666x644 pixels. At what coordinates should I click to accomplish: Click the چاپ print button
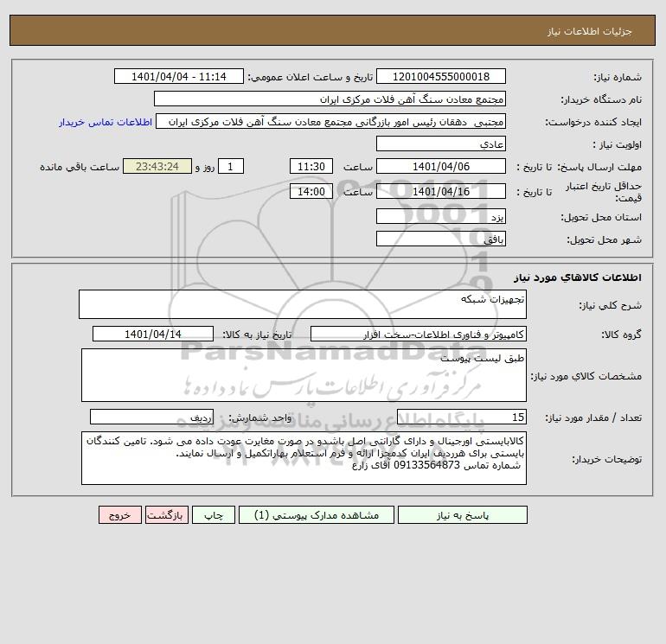click(x=214, y=515)
